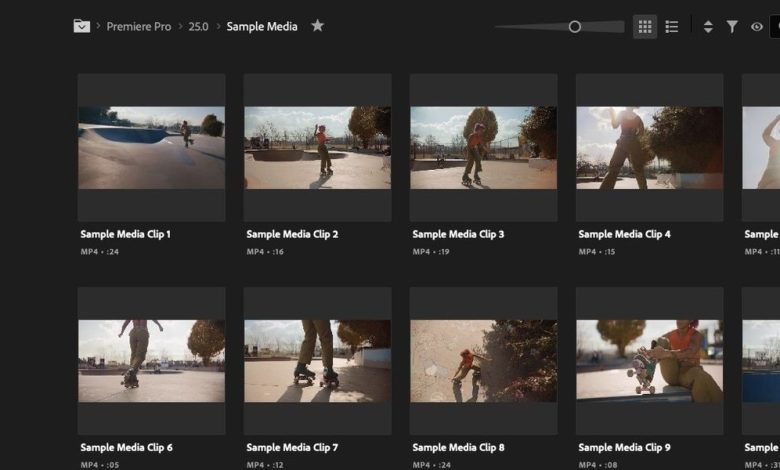Add Sample Media to favorites with star
The height and width of the screenshot is (470, 780).
click(317, 26)
